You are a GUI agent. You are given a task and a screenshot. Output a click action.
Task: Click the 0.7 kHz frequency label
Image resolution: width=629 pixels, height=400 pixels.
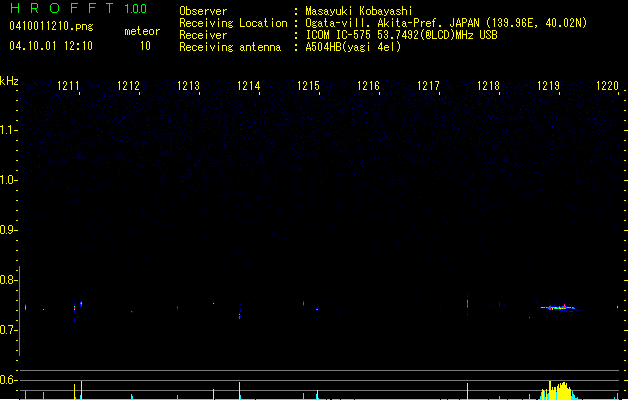coord(8,330)
